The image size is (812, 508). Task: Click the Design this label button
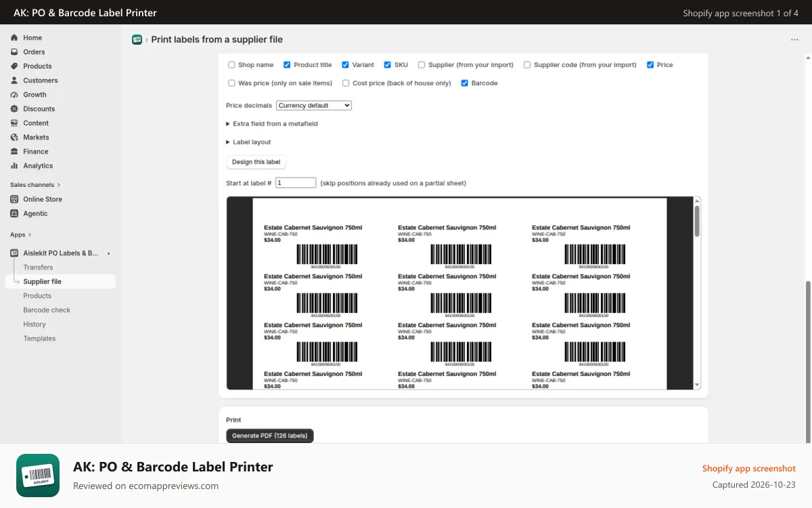[x=256, y=163]
